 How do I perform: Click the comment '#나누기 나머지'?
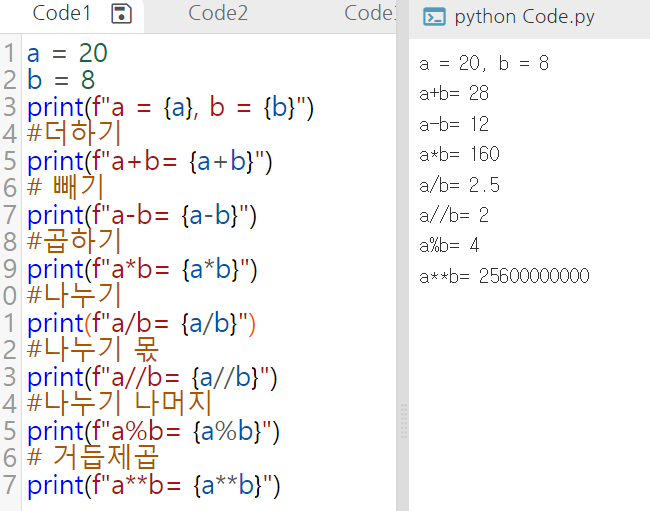tap(119, 403)
